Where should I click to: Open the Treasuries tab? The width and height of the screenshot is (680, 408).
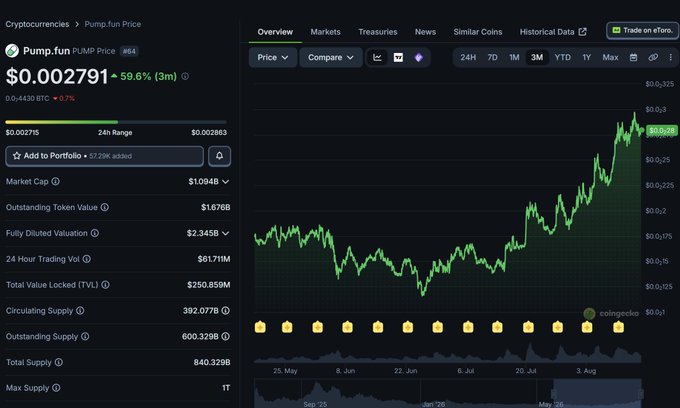pyautogui.click(x=378, y=32)
